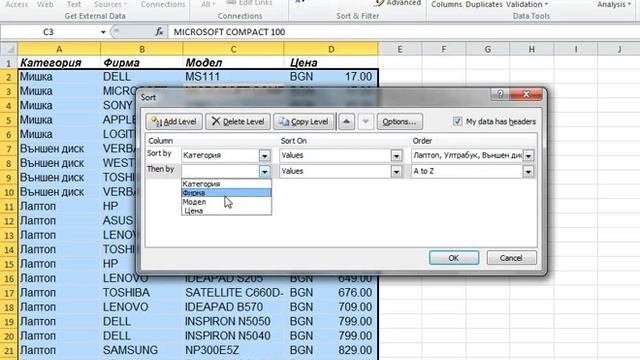The image size is (640, 360).
Task: Click Advanced filter in ribbon
Action: pyautogui.click(x=398, y=3)
